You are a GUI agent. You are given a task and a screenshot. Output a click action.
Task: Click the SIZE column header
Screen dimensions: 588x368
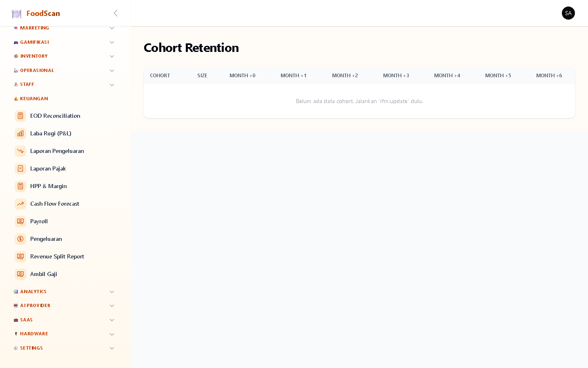pos(202,76)
